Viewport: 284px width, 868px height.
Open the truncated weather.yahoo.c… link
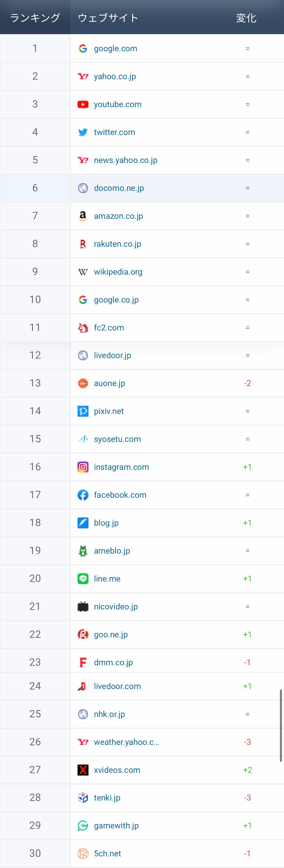[126, 742]
